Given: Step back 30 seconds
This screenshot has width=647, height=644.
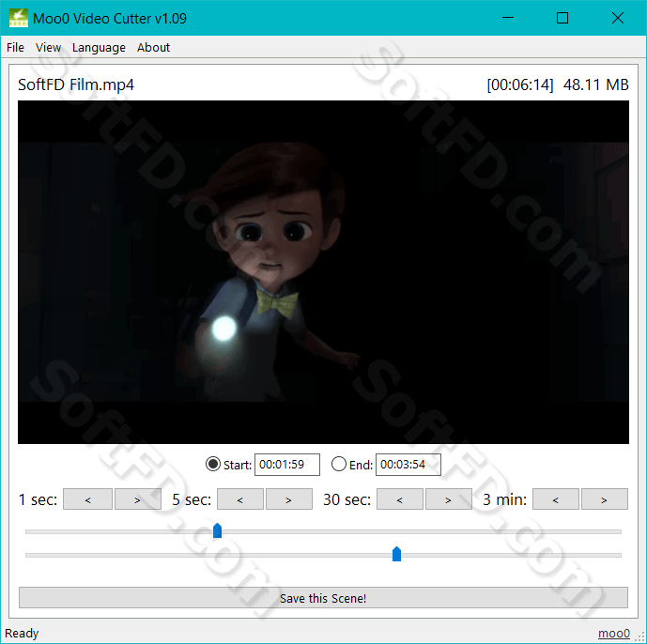Looking at the screenshot, I should [x=400, y=499].
